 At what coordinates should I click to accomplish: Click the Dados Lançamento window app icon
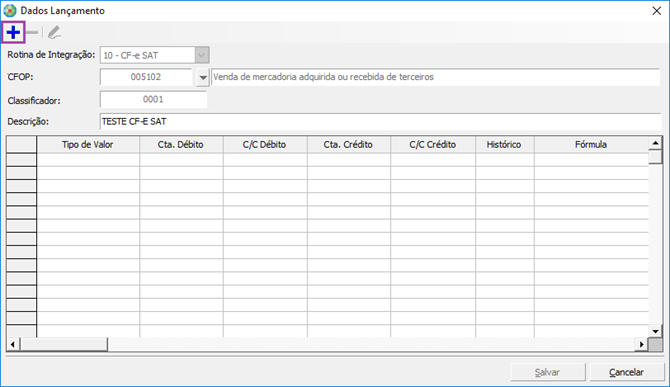point(10,11)
